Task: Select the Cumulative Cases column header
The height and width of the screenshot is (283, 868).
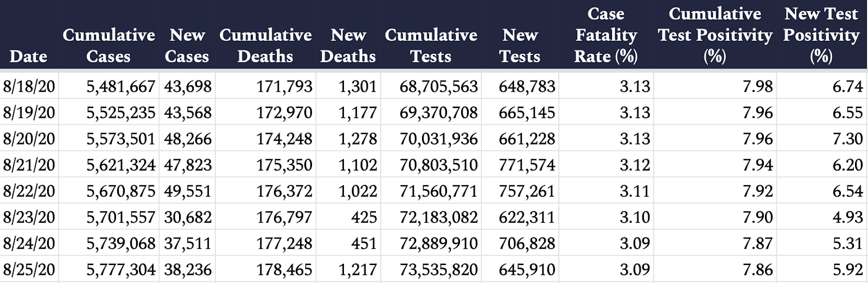Action: (x=108, y=46)
